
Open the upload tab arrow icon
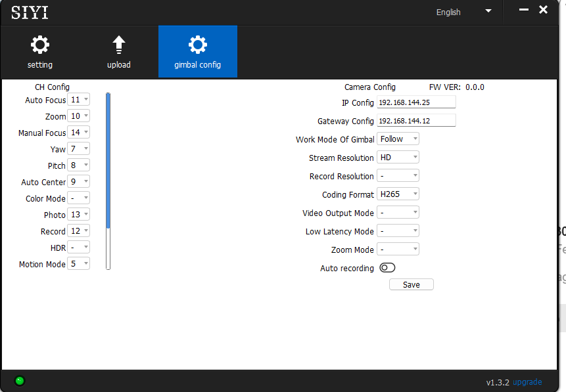click(x=119, y=45)
